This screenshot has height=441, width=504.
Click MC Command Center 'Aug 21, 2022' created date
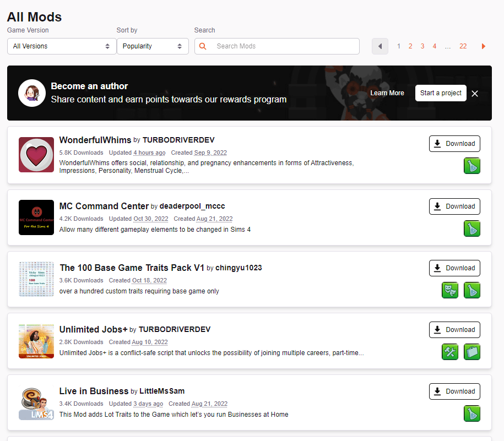point(214,219)
